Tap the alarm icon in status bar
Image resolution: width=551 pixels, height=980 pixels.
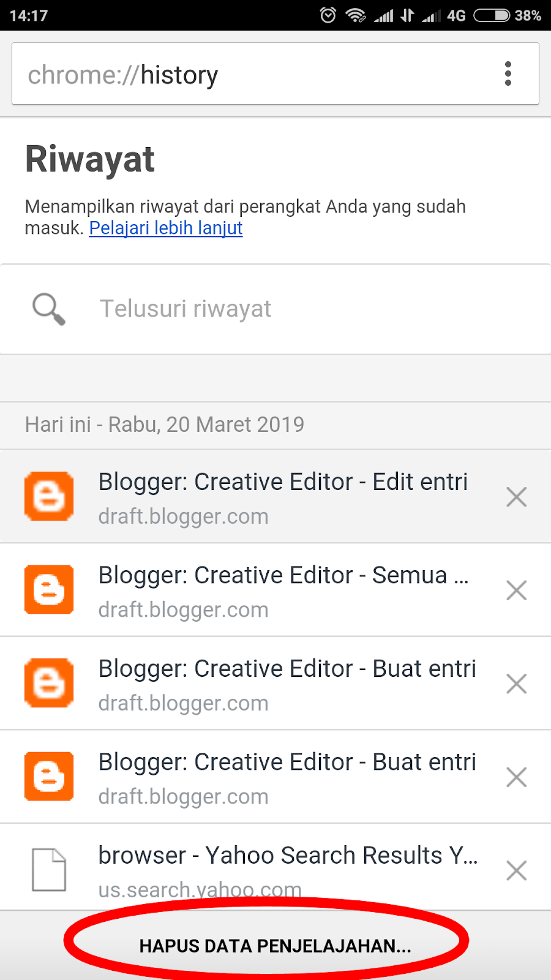pos(328,15)
